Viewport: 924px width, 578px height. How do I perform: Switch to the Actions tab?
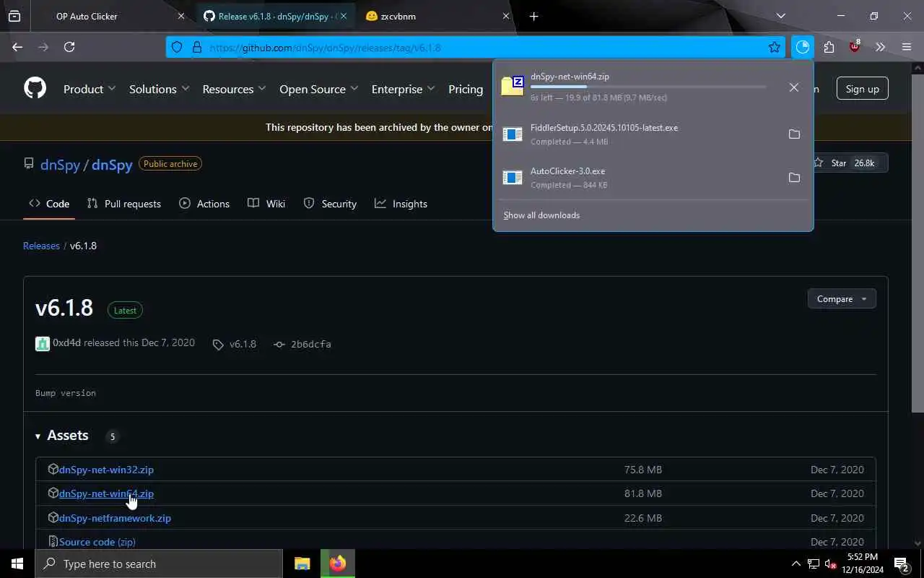[x=204, y=204]
